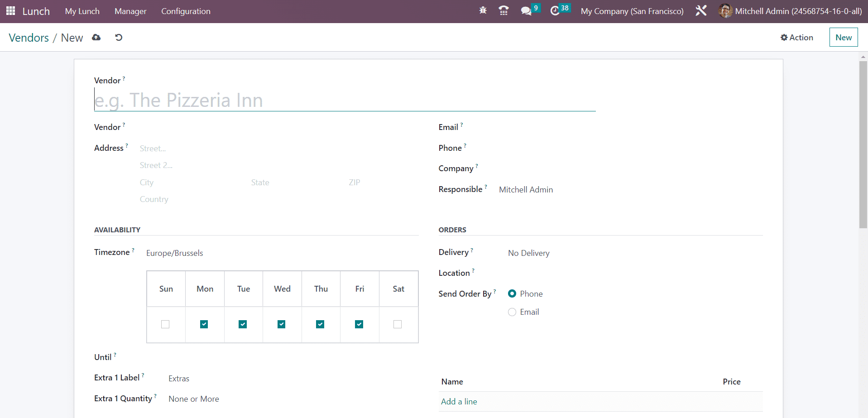Screen dimensions: 868x418
Task: Click the ZIP field
Action: point(384,183)
